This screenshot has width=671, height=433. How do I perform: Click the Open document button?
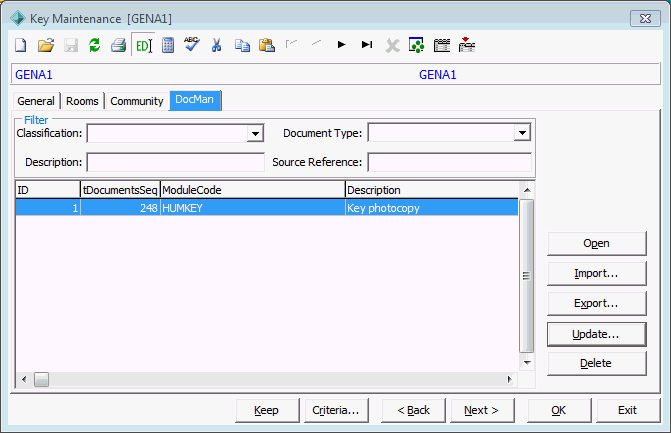click(x=597, y=243)
